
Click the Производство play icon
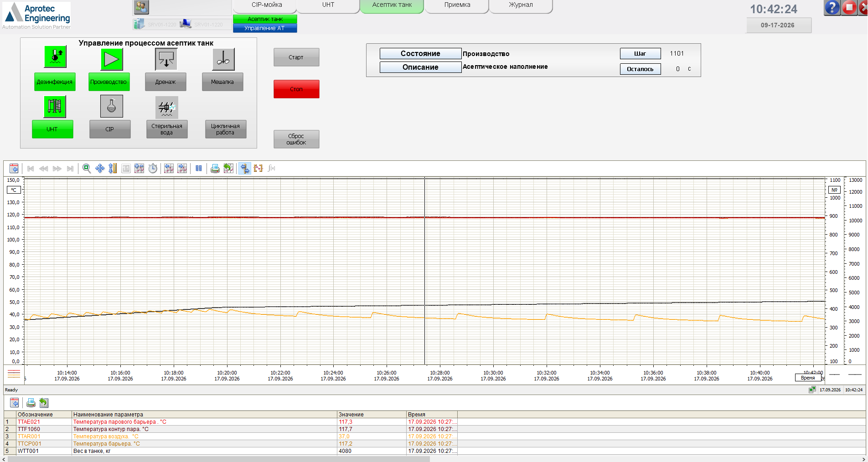click(112, 59)
